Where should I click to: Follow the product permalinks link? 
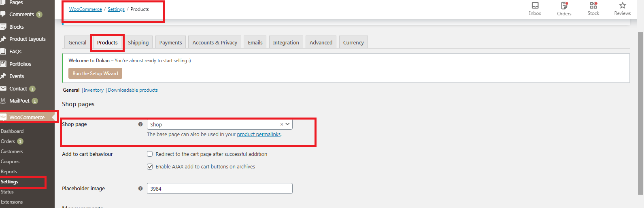pos(259,134)
